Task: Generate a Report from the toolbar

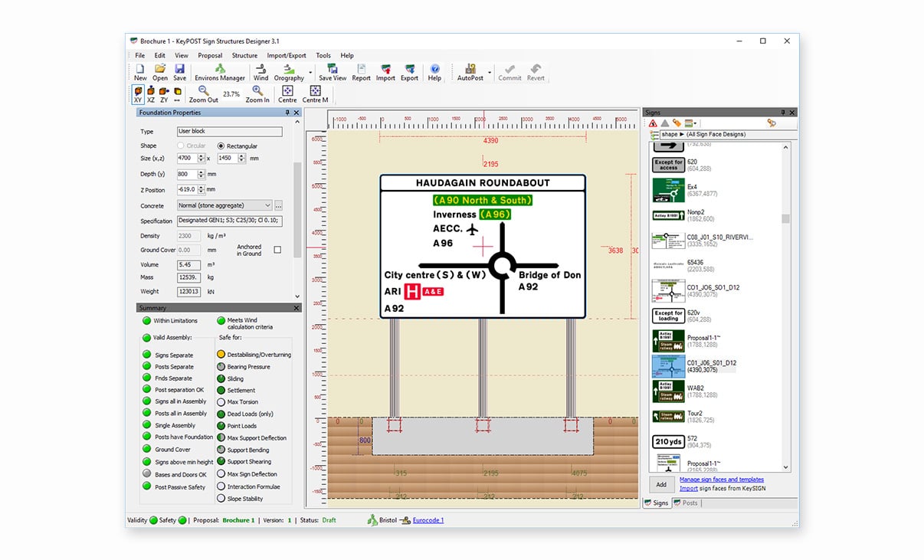Action: point(361,72)
